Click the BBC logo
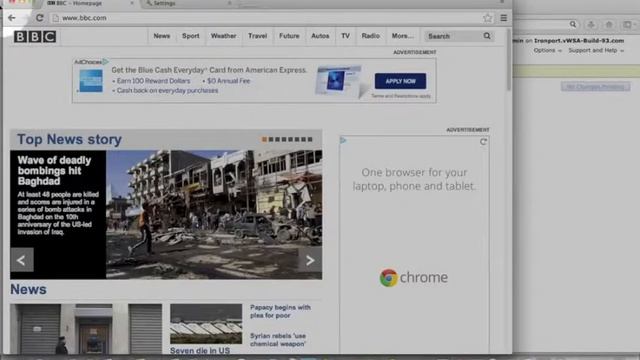 35,37
